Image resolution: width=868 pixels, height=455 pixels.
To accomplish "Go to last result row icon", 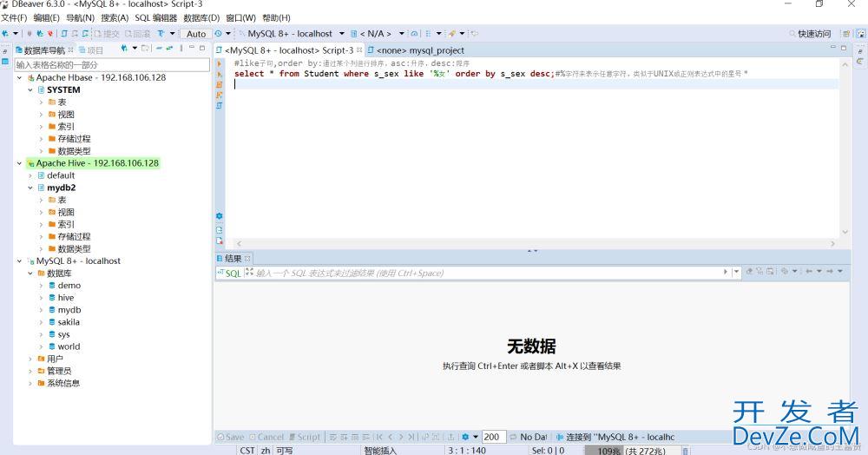I will click(411, 437).
